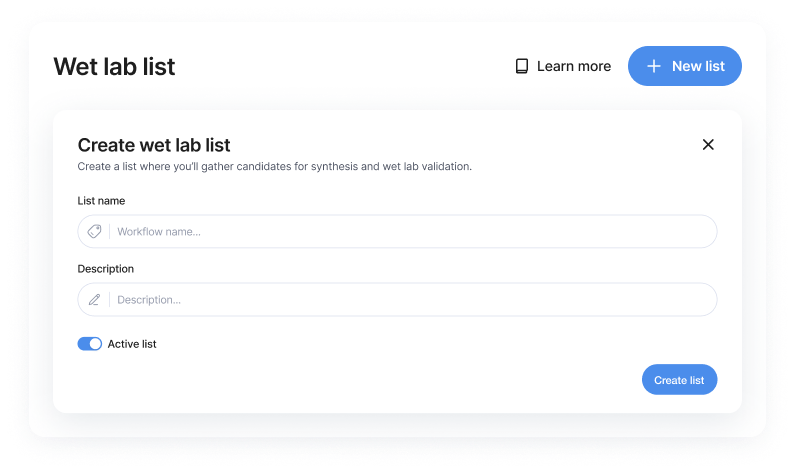Close the Create wet lab list dialog

708,144
